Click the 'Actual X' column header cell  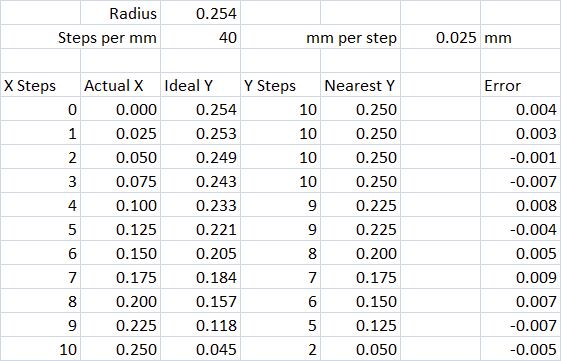tap(121, 85)
